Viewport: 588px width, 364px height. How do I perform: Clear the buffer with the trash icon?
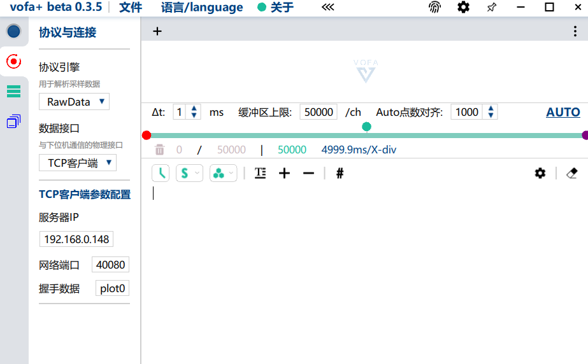(x=159, y=150)
